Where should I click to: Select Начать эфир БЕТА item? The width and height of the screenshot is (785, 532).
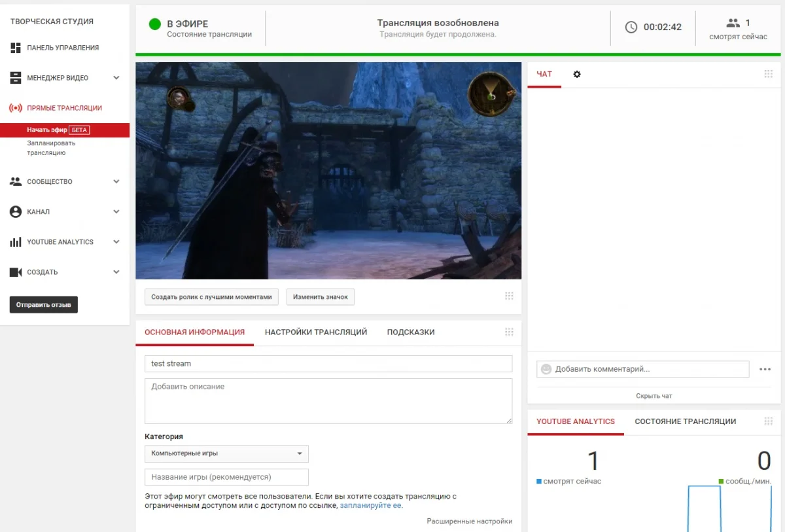coord(65,130)
